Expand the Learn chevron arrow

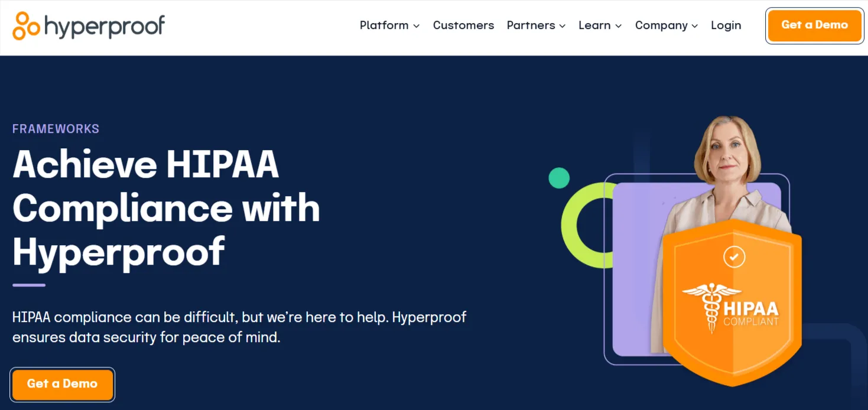pyautogui.click(x=618, y=26)
